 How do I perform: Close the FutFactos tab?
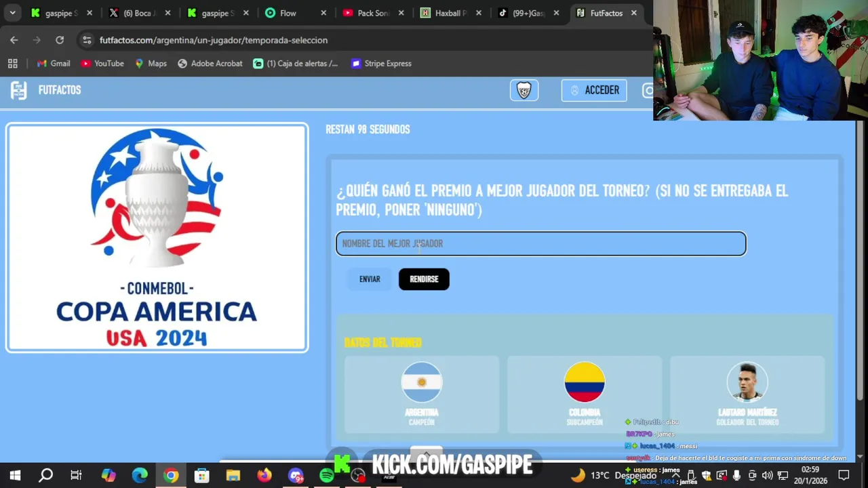pos(634,13)
